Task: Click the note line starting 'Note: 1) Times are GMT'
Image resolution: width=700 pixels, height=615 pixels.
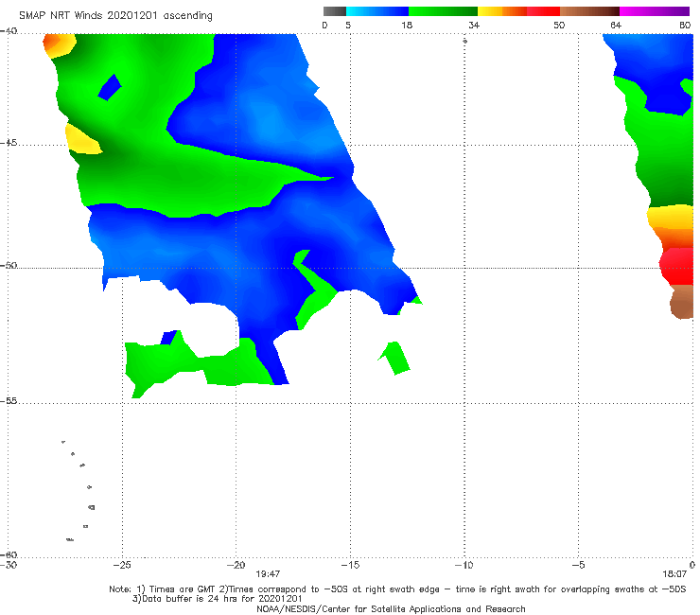Action: click(397, 589)
